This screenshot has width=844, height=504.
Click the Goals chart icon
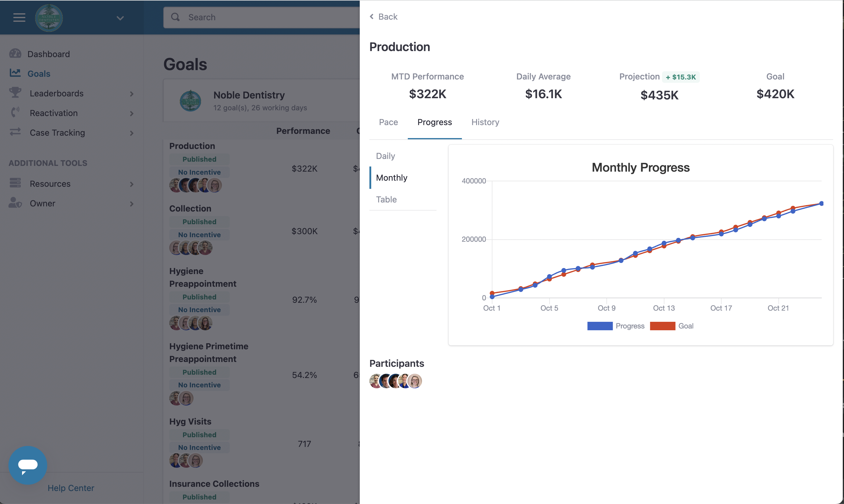15,73
